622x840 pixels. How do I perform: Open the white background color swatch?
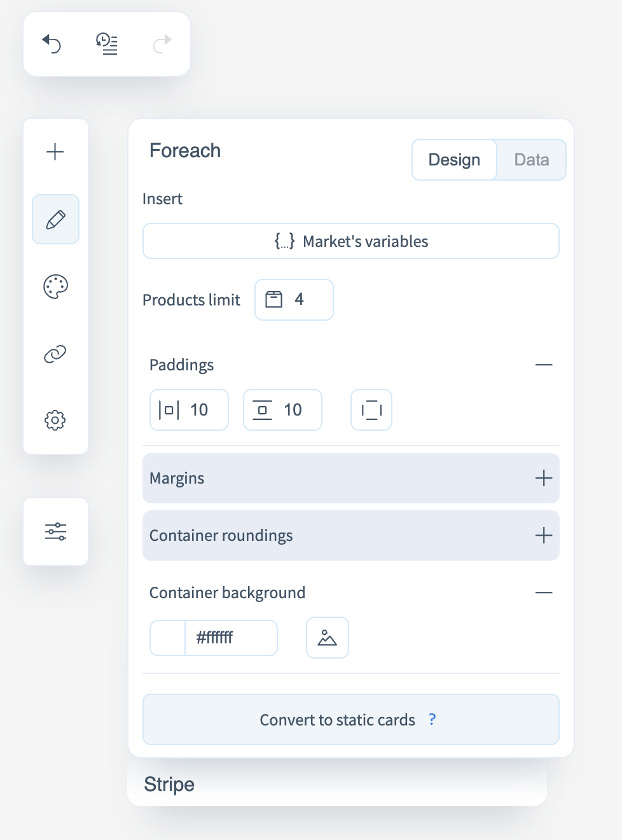click(168, 638)
